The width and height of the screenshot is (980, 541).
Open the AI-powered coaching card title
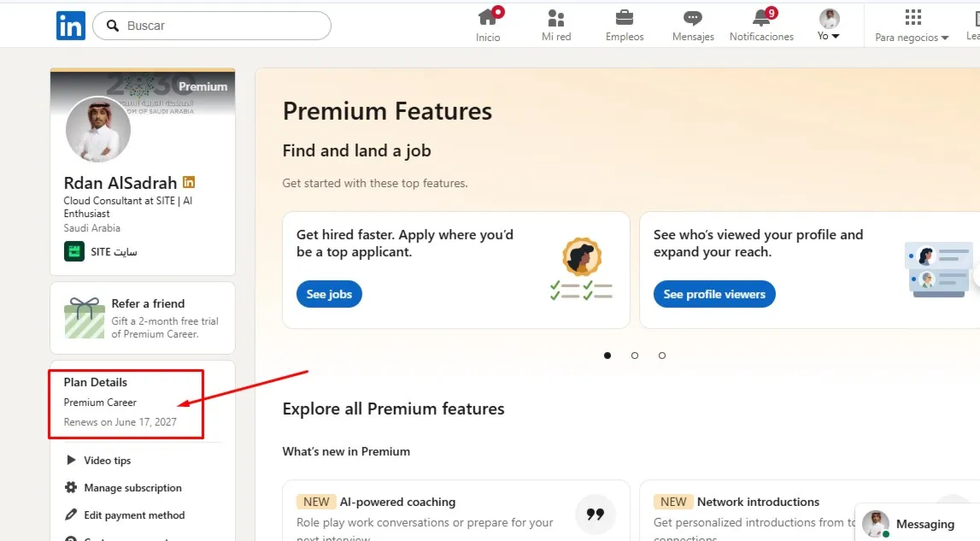pyautogui.click(x=397, y=502)
